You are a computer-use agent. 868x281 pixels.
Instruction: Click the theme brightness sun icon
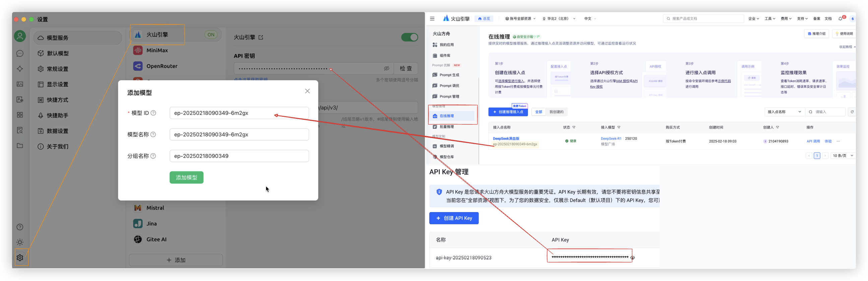(x=20, y=242)
